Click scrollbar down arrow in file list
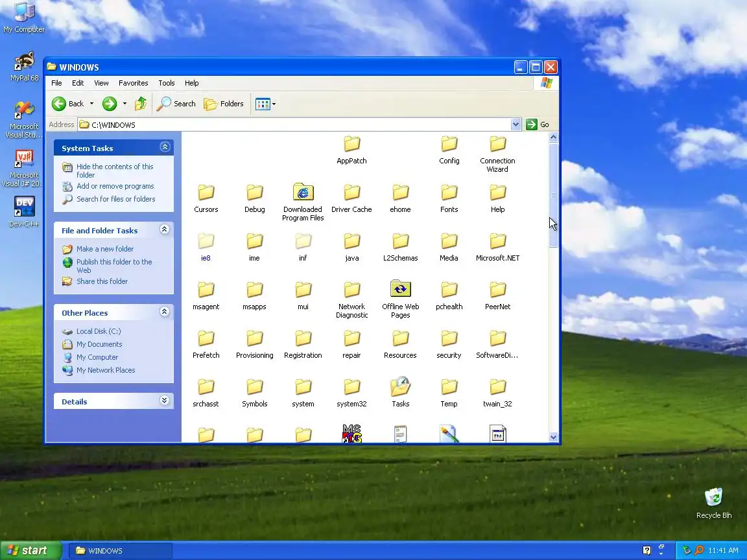The height and width of the screenshot is (560, 747). tap(553, 437)
